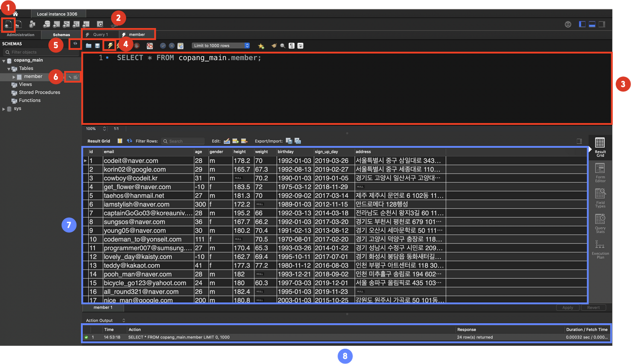Create a new view icon
The width and height of the screenshot is (631, 364).
point(67,24)
